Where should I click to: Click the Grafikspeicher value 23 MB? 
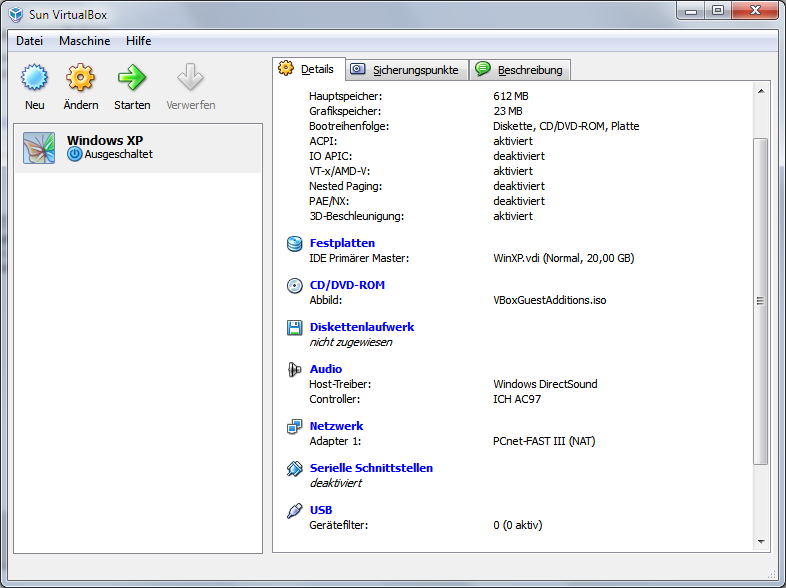tap(508, 111)
